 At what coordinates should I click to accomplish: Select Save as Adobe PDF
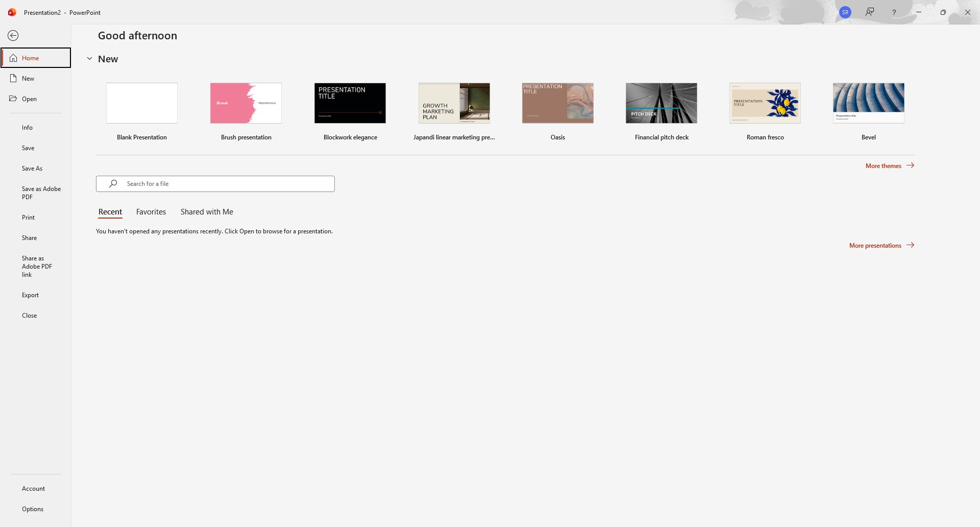click(x=36, y=193)
